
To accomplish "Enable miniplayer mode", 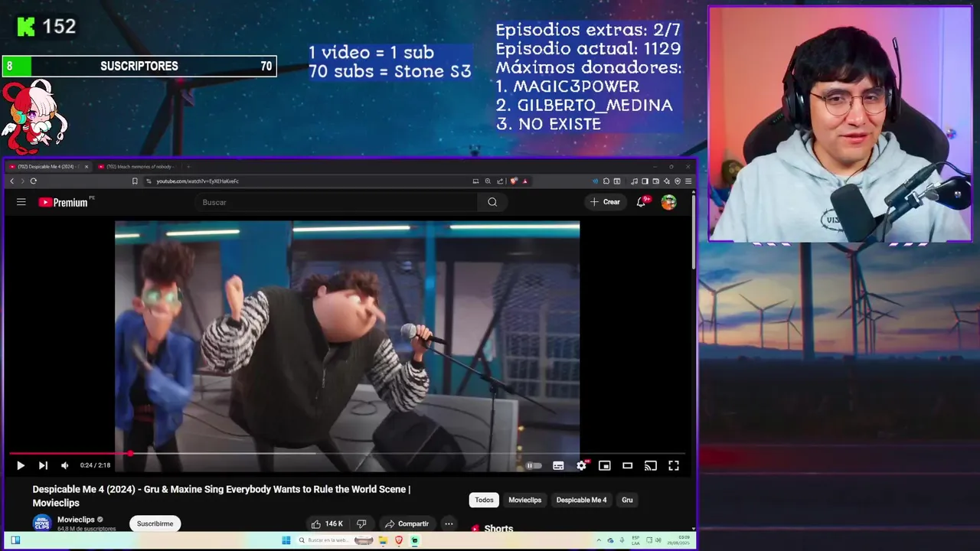I will 604,465.
